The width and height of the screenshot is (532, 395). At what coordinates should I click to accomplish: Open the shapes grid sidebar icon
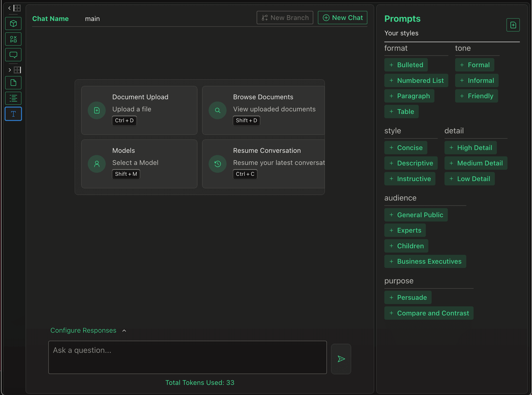[13, 39]
